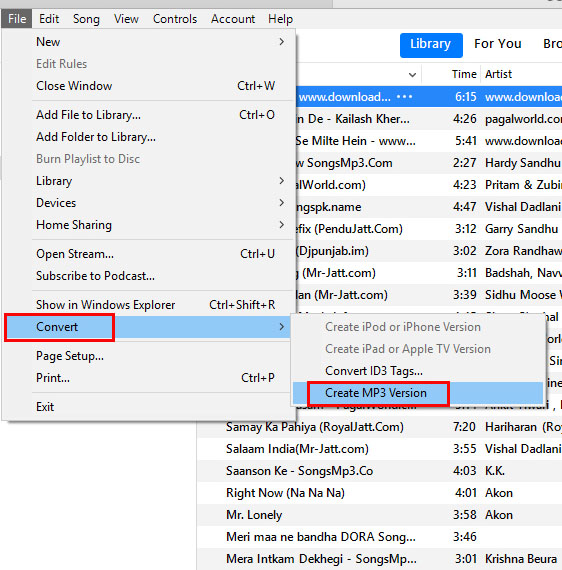This screenshot has height=570, width=562.
Task: Select song Mera Intkam Dekhegi
Action: pos(321,559)
